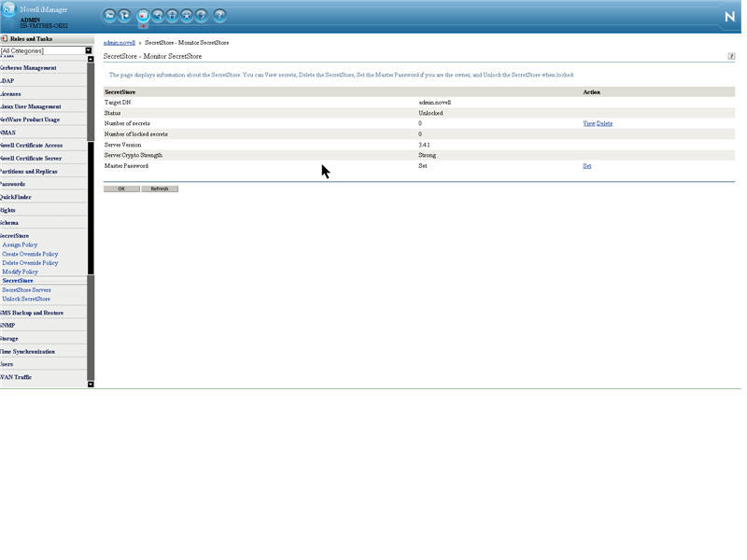Image resolution: width=747 pixels, height=560 pixels.
Task: Open the View Objects toolbar icon
Action: click(x=158, y=16)
